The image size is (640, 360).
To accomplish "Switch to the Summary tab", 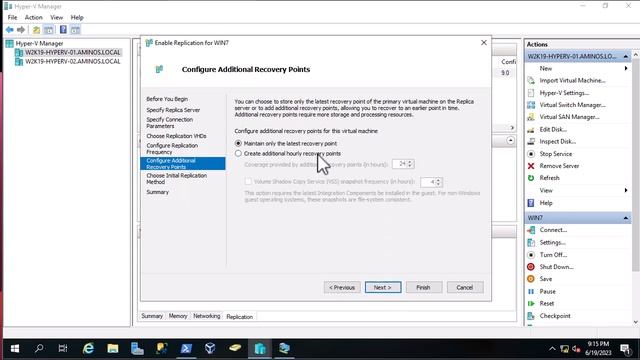I will pyautogui.click(x=152, y=316).
